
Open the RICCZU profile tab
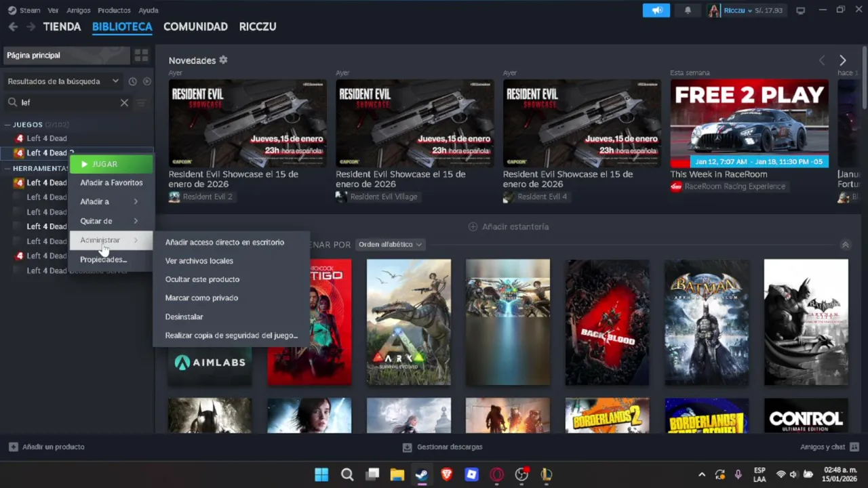click(258, 26)
